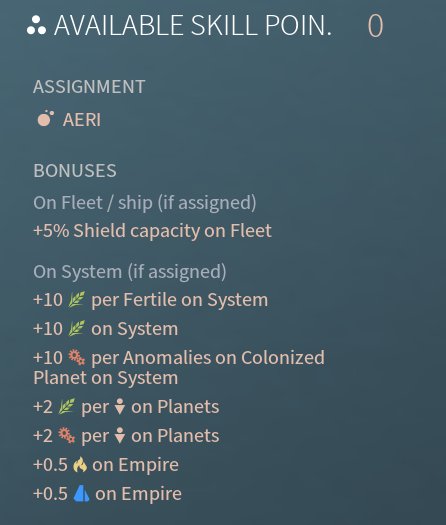Select 'On Fleet / ship (if assigned)' label
Screen dimensions: 446x525
tap(145, 203)
